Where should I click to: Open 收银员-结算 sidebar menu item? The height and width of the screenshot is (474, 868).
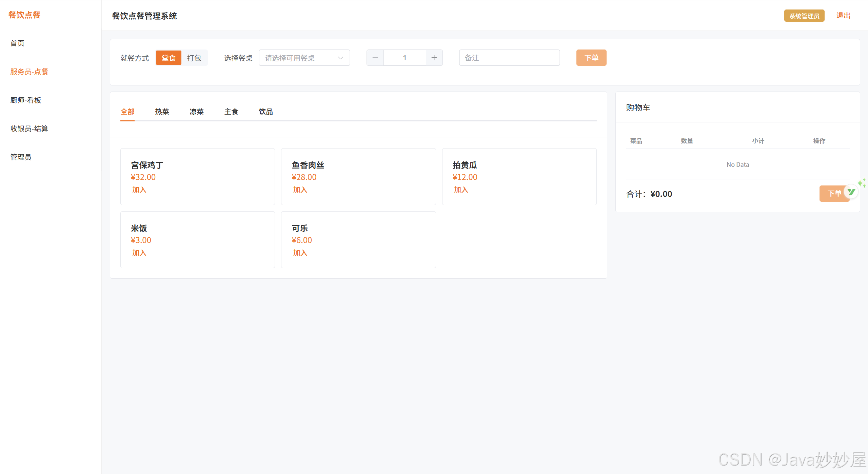click(x=29, y=129)
